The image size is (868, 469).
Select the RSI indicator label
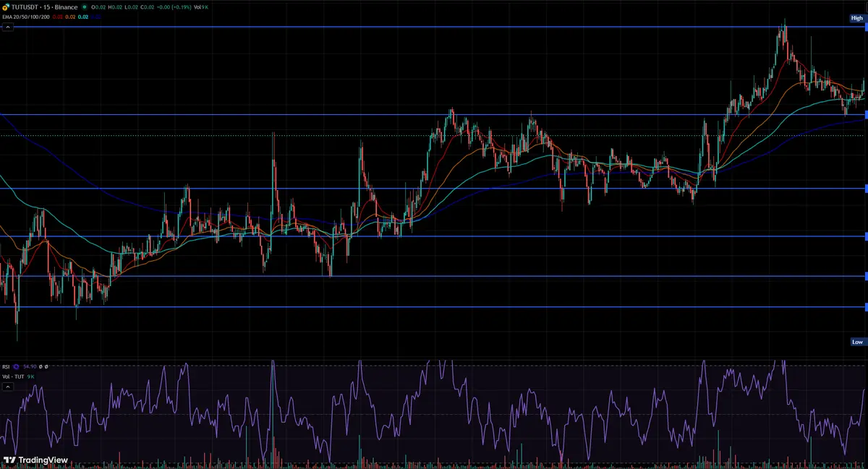pos(6,366)
